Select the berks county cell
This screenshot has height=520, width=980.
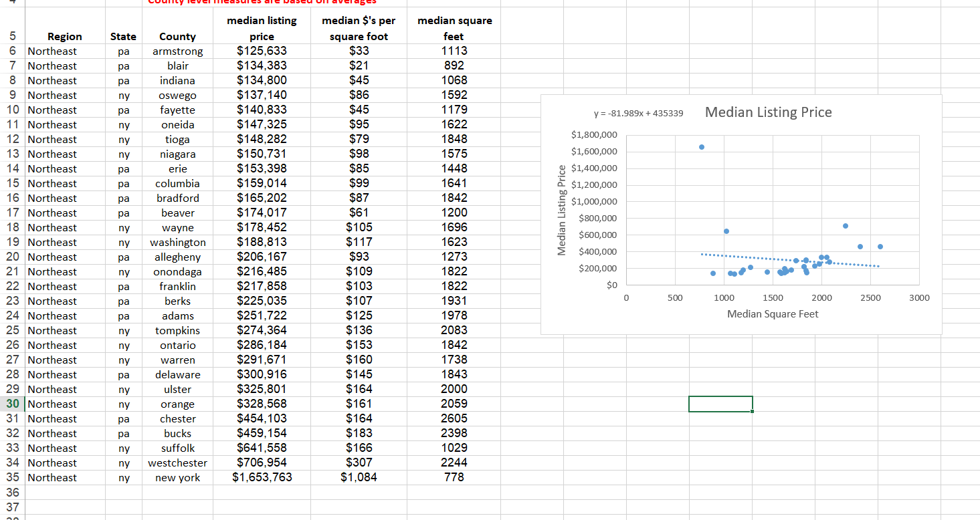[x=177, y=301]
